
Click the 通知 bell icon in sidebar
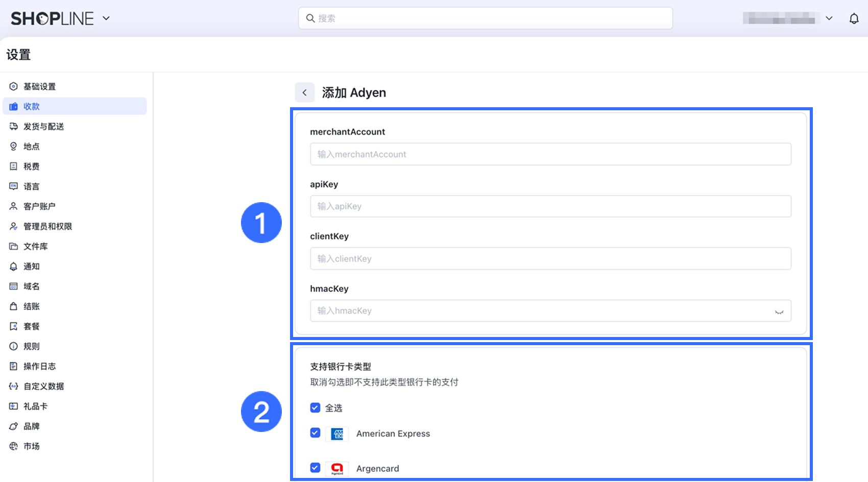(x=14, y=267)
